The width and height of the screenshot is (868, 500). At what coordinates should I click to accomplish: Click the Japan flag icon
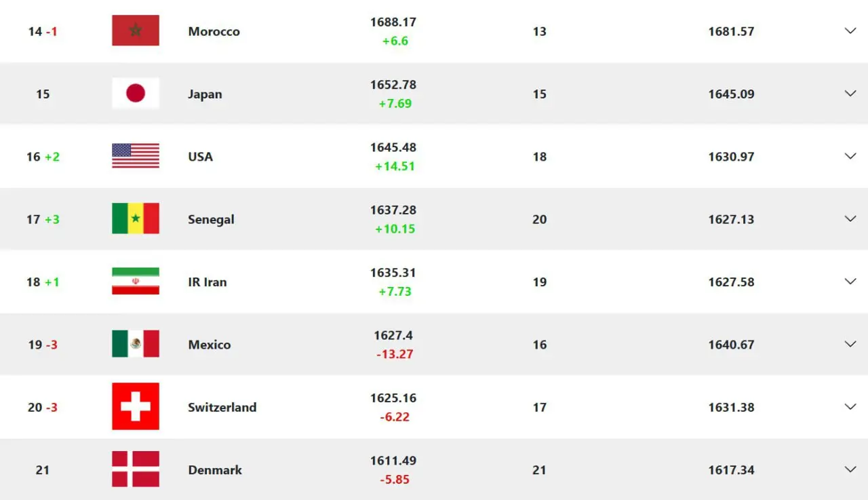[x=136, y=94]
